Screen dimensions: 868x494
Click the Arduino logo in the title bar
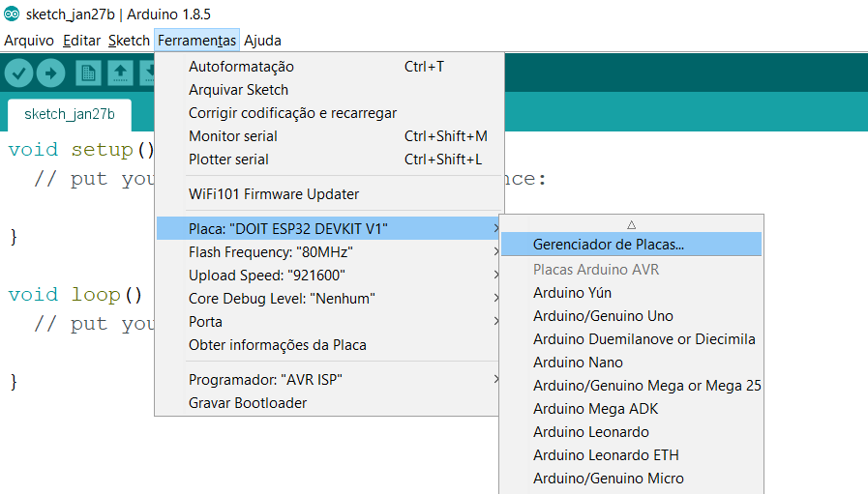[12, 14]
